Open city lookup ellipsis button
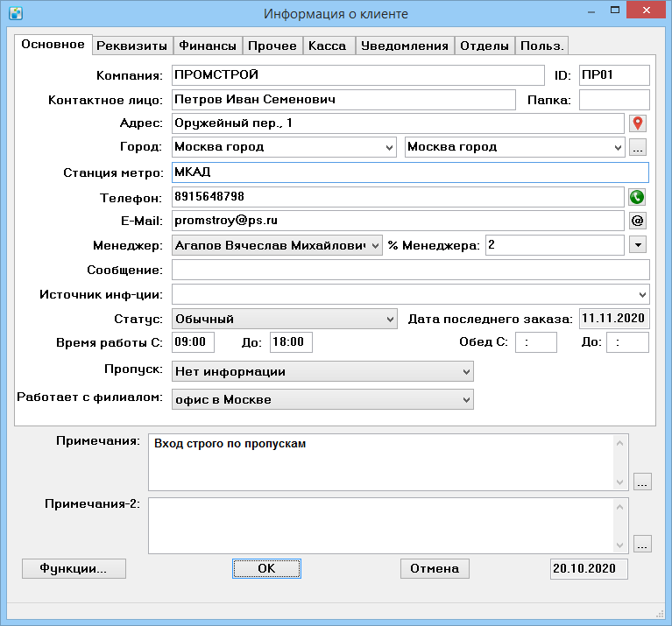This screenshot has height=626, width=672. pyautogui.click(x=638, y=147)
